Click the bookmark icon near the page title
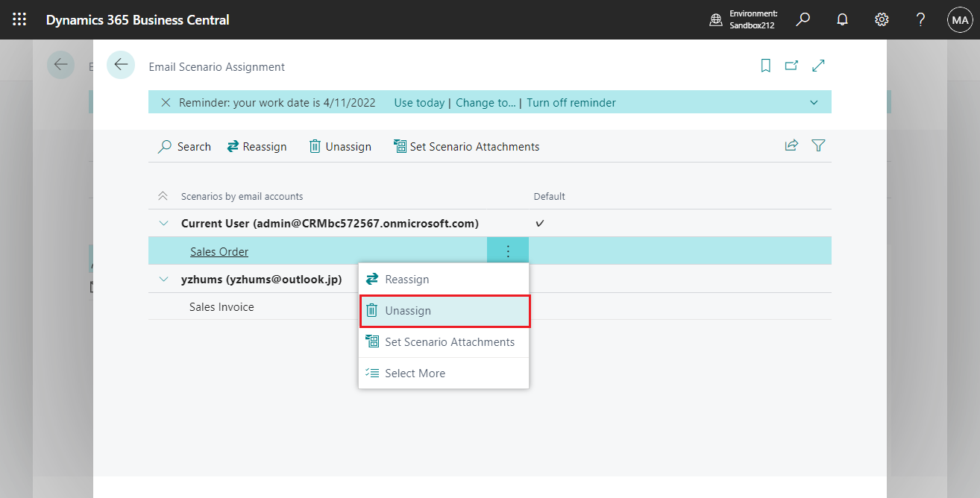The image size is (980, 498). (x=765, y=66)
